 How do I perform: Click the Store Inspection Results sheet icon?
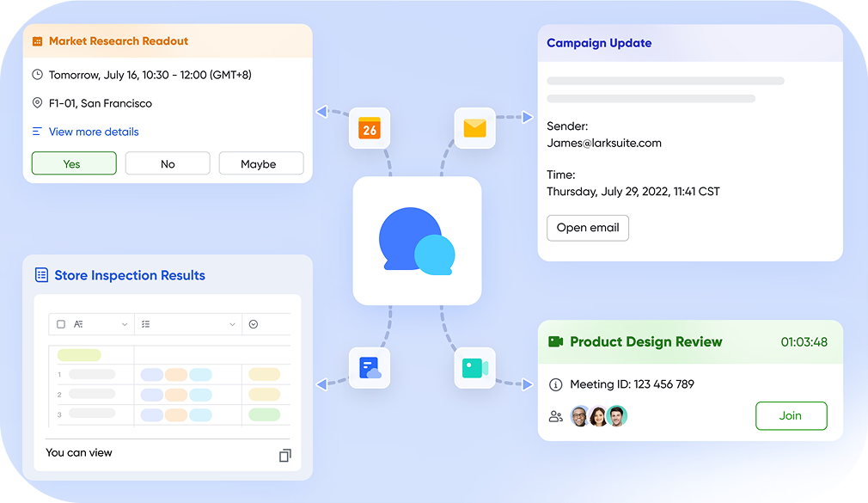41,275
